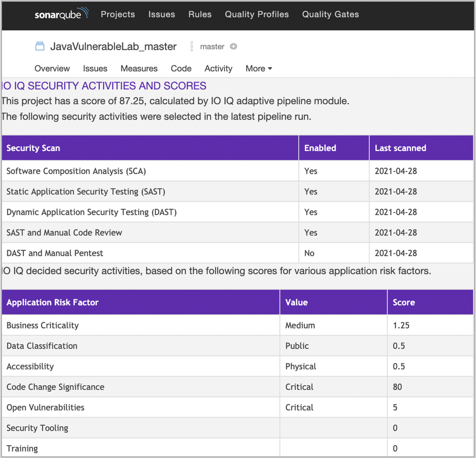Select the DAST and Manual Pentest row

point(237,253)
